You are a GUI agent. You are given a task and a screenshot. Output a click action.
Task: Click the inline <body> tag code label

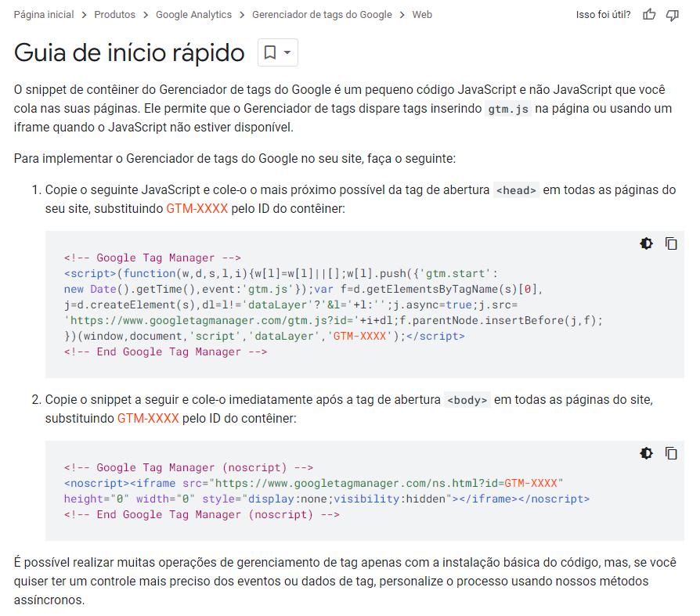(467, 400)
